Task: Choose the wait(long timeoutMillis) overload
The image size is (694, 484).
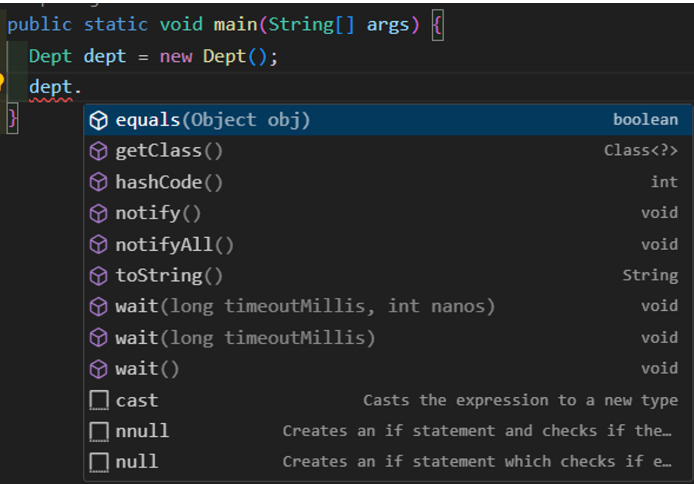Action: tap(388, 338)
